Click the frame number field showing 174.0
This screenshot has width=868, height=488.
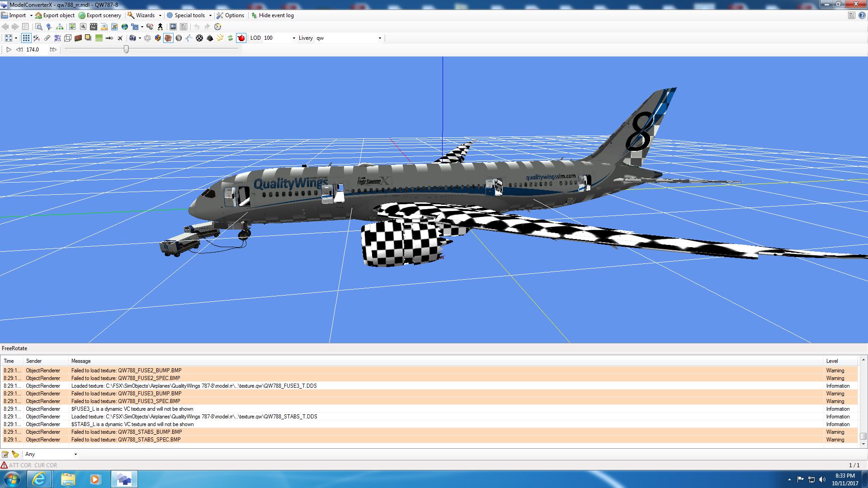coord(32,50)
